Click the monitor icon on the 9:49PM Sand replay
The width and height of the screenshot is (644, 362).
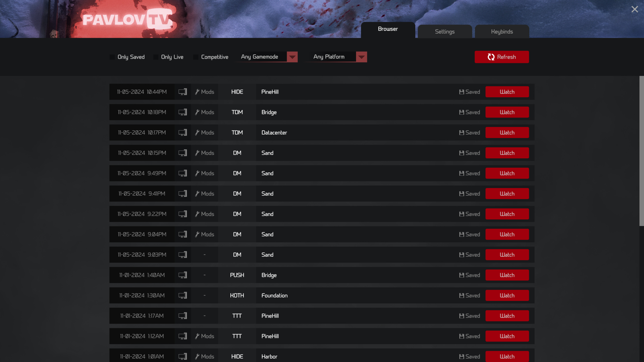coord(183,173)
